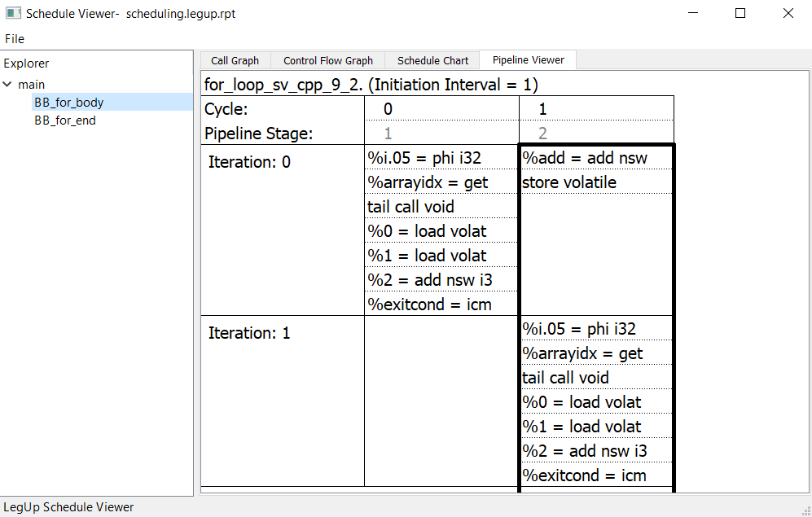
Task: Open the File menu
Action: click(x=15, y=39)
